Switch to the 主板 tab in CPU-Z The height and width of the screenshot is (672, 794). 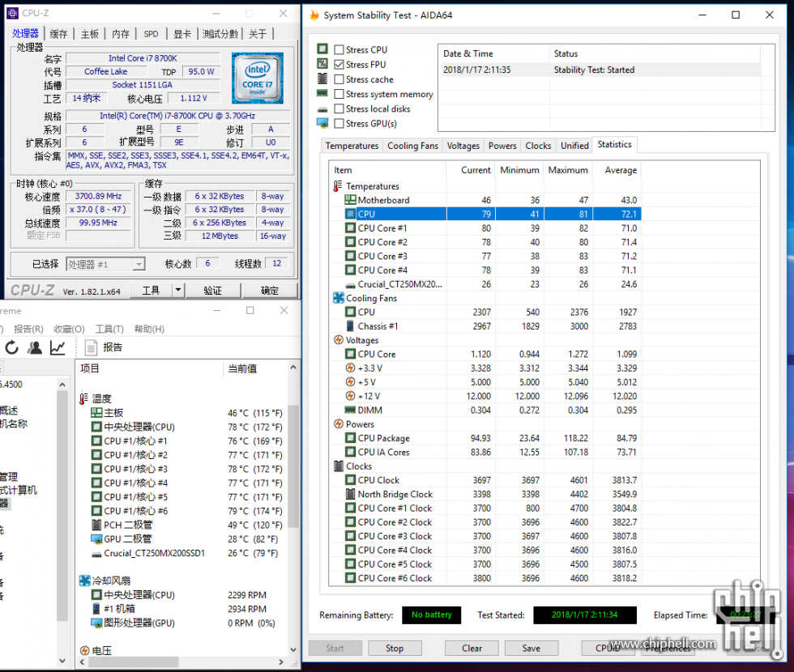[x=90, y=34]
